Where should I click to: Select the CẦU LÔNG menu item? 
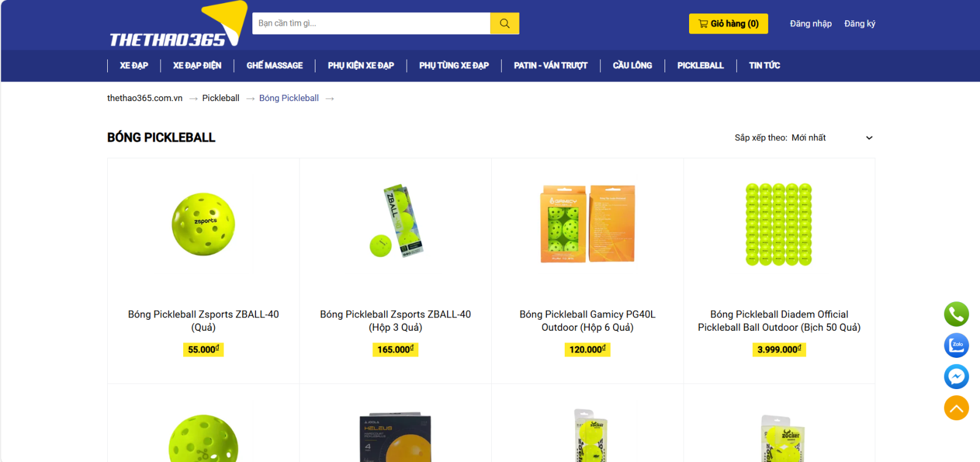pos(632,66)
